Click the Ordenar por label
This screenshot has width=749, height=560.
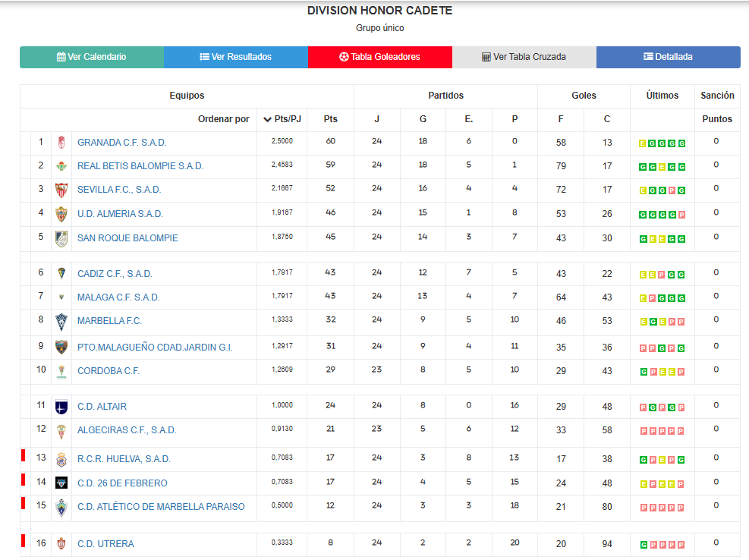224,119
